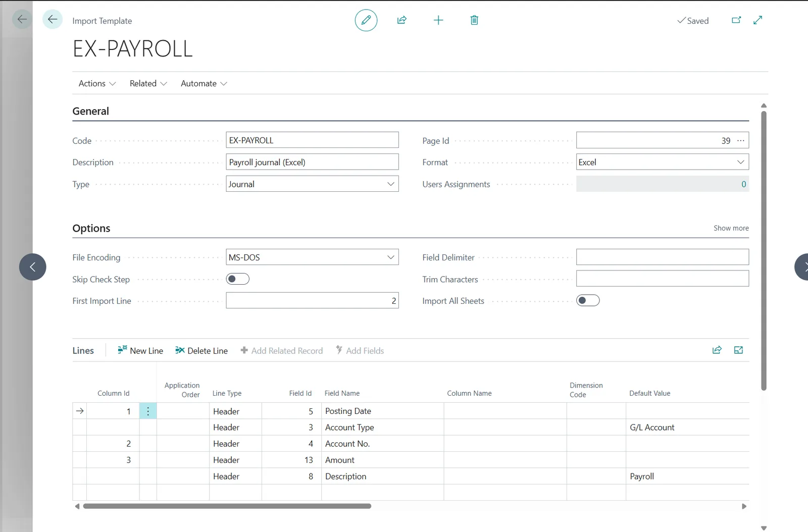Toggle Skip Check Step switch
The width and height of the screenshot is (808, 532).
(x=238, y=279)
